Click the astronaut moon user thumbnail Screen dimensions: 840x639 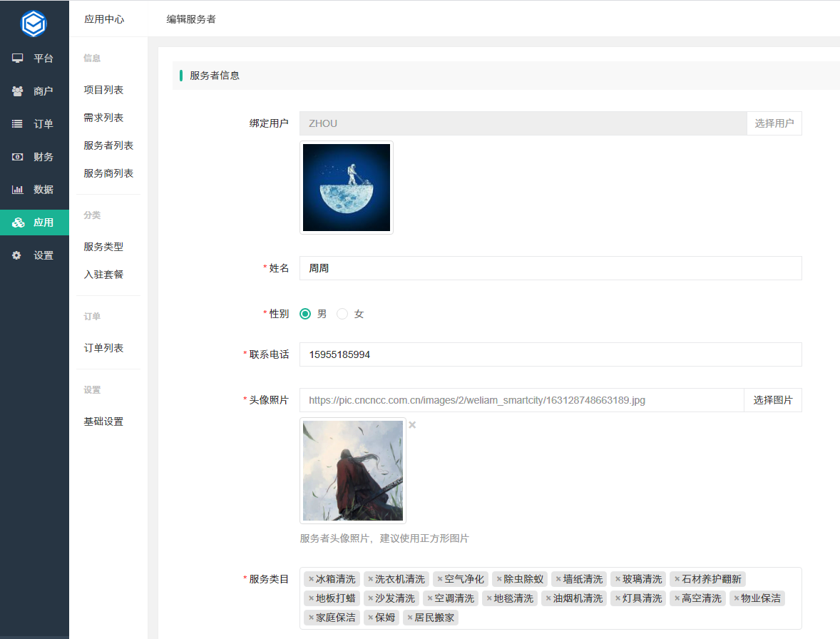pyautogui.click(x=347, y=188)
